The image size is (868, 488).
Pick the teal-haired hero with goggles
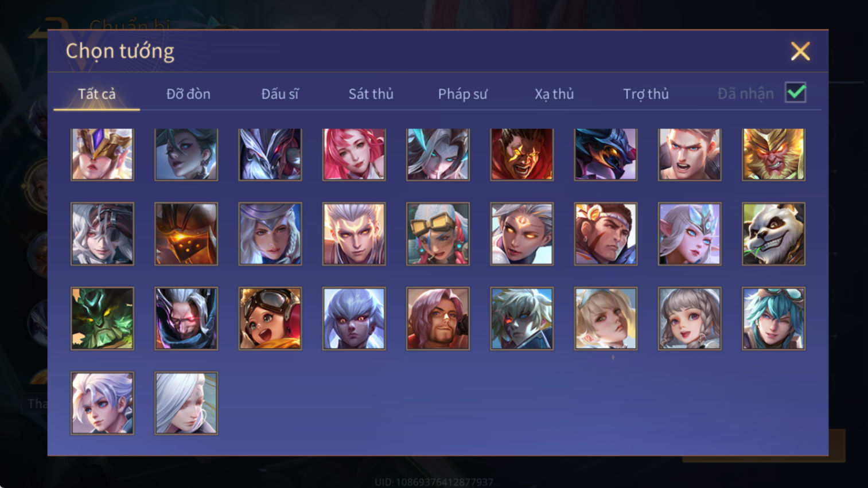773,319
